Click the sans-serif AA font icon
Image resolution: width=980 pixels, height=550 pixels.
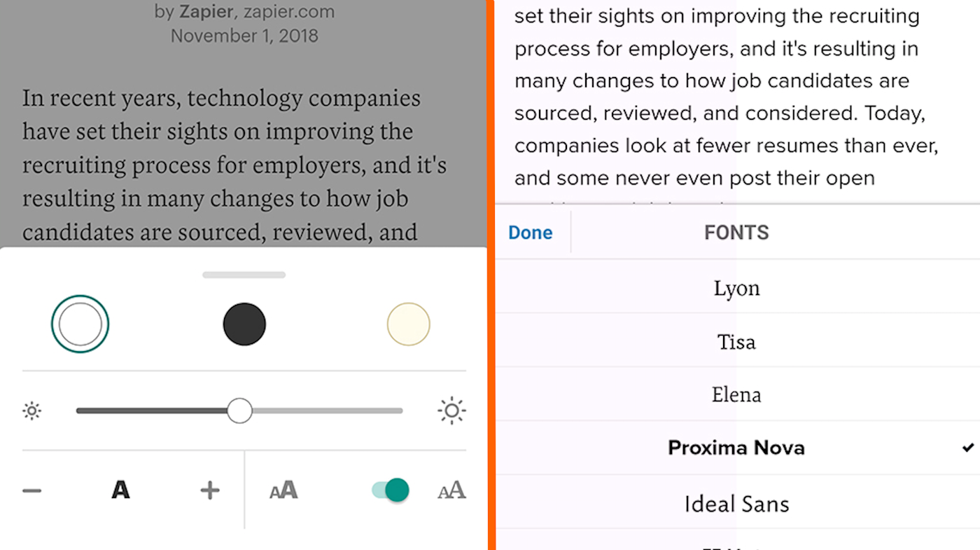pos(283,490)
